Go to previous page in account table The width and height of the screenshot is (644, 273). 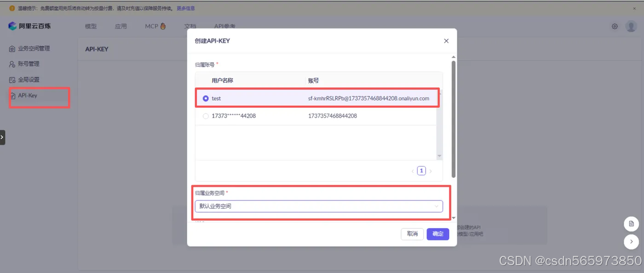click(x=413, y=171)
